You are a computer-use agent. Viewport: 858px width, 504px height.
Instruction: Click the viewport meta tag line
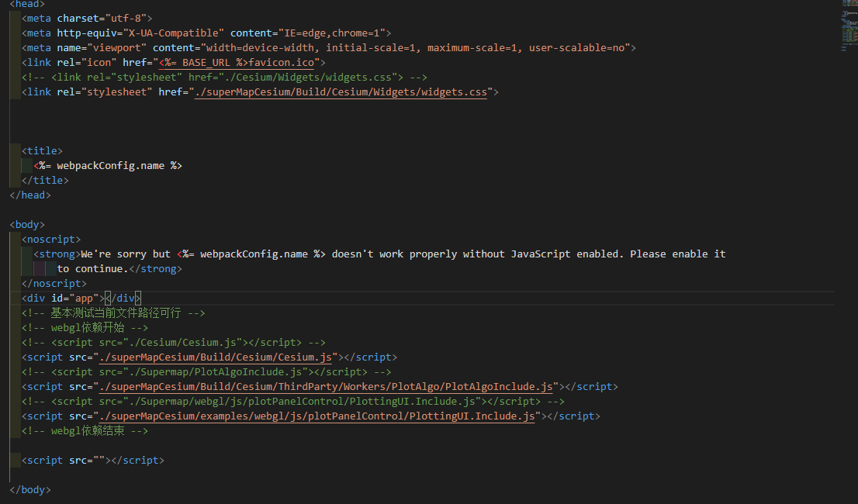point(329,48)
